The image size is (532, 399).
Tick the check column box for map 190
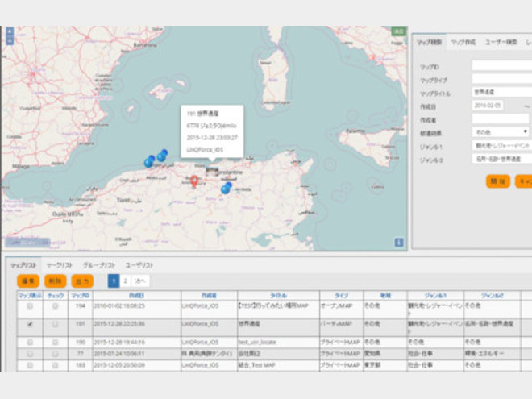pos(56,342)
